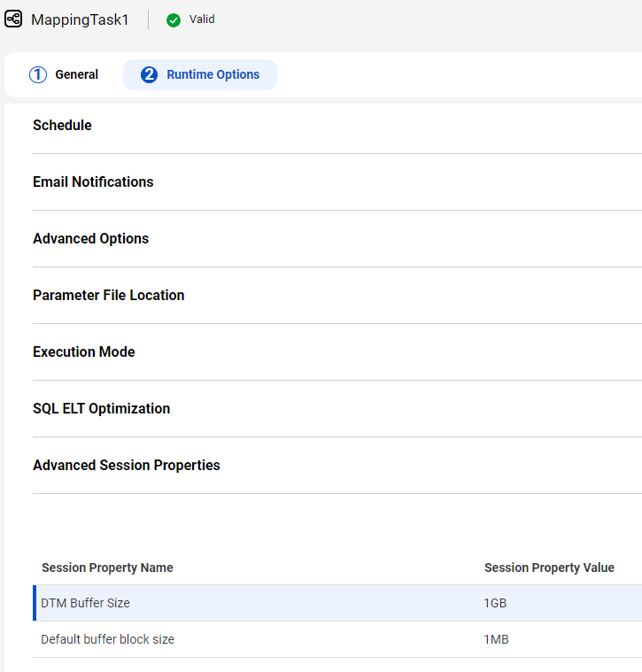642x672 pixels.
Task: Click the green Valid checkmark icon
Action: pyautogui.click(x=174, y=19)
